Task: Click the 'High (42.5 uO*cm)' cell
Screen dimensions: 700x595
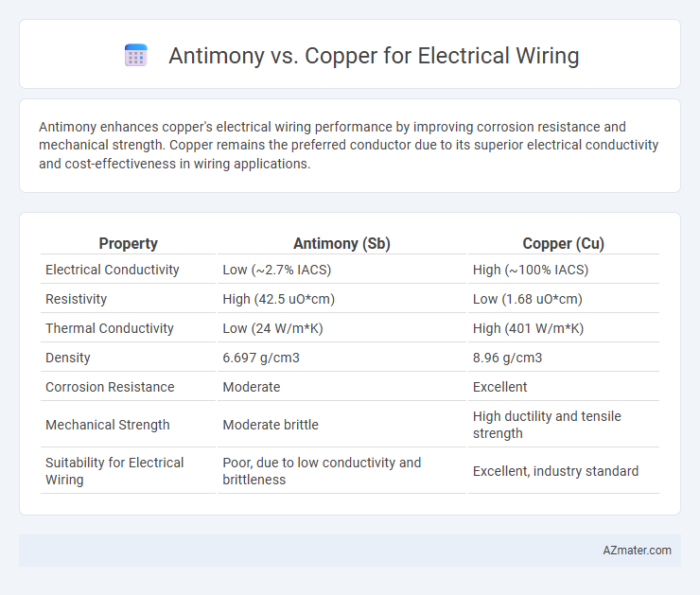Action: [278, 299]
